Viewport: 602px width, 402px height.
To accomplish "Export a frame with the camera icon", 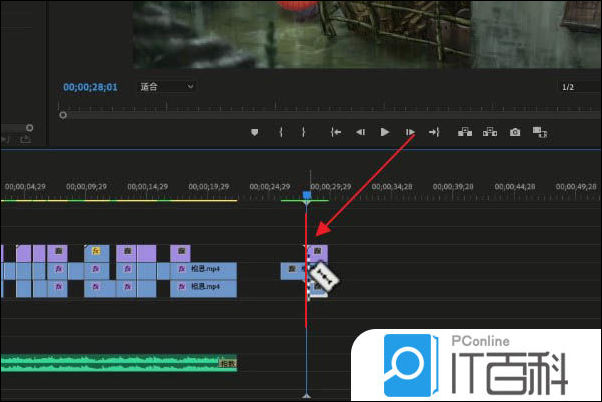I will (515, 132).
